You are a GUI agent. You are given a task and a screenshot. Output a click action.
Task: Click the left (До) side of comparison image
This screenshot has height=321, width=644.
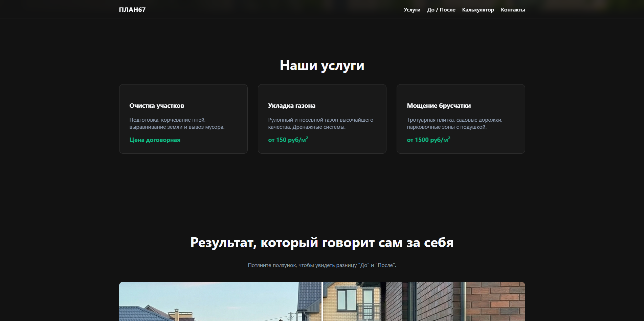click(x=220, y=301)
